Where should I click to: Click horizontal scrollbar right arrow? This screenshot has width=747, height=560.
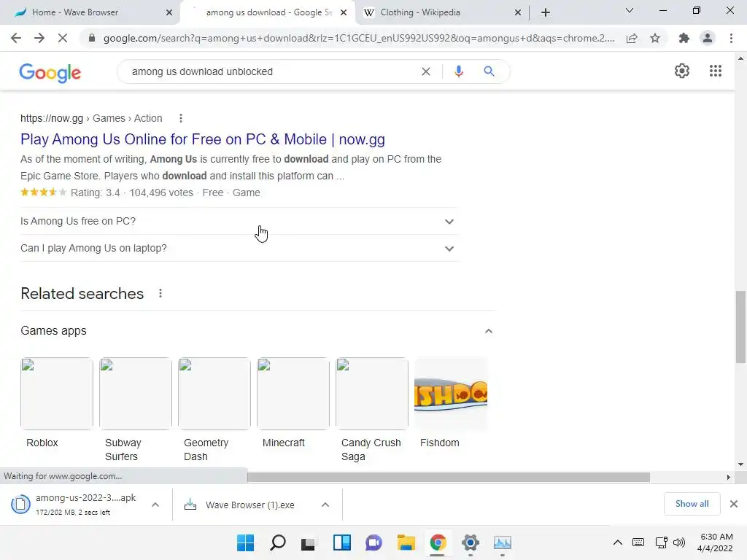729,477
